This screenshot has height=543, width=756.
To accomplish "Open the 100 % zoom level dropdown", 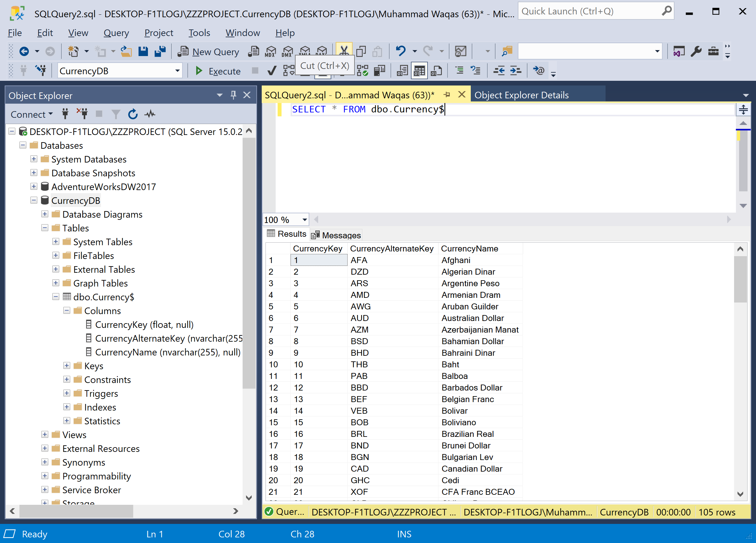I will pos(304,220).
